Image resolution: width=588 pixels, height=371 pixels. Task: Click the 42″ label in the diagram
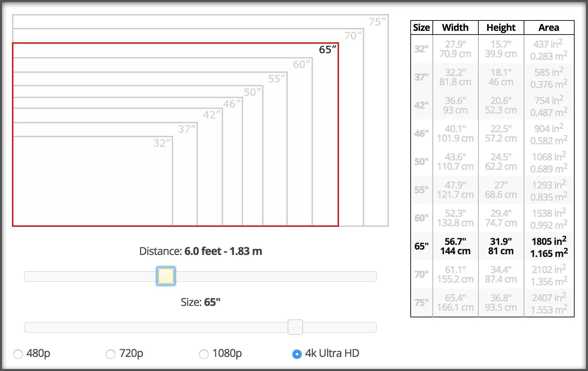(212, 115)
